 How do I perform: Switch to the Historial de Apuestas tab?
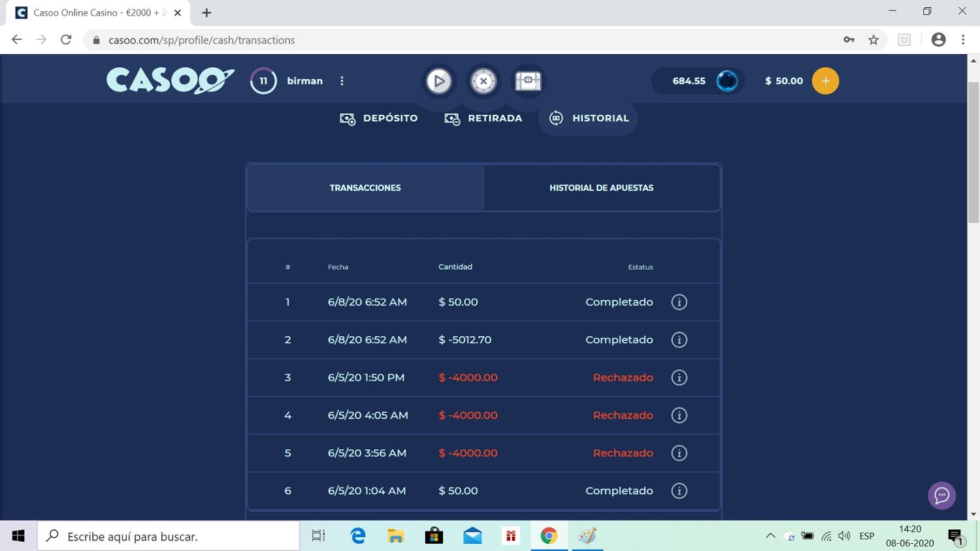601,188
